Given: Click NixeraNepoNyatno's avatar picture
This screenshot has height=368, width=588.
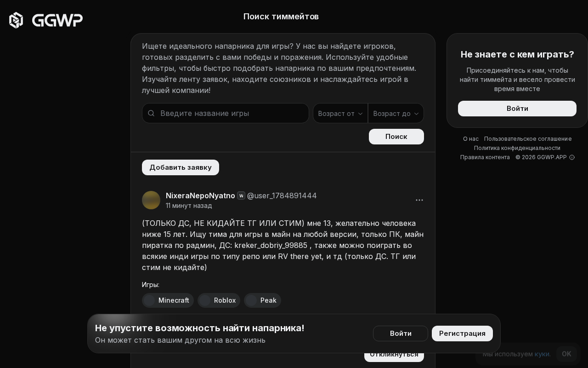Looking at the screenshot, I should point(151,200).
